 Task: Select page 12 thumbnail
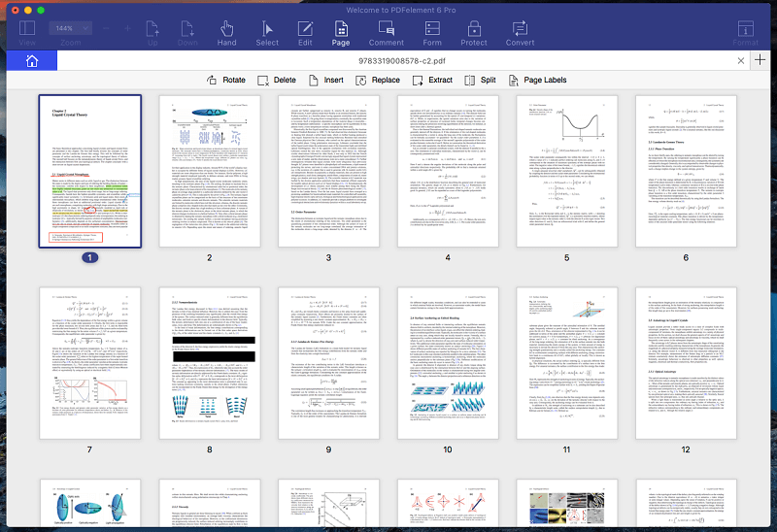pos(686,363)
